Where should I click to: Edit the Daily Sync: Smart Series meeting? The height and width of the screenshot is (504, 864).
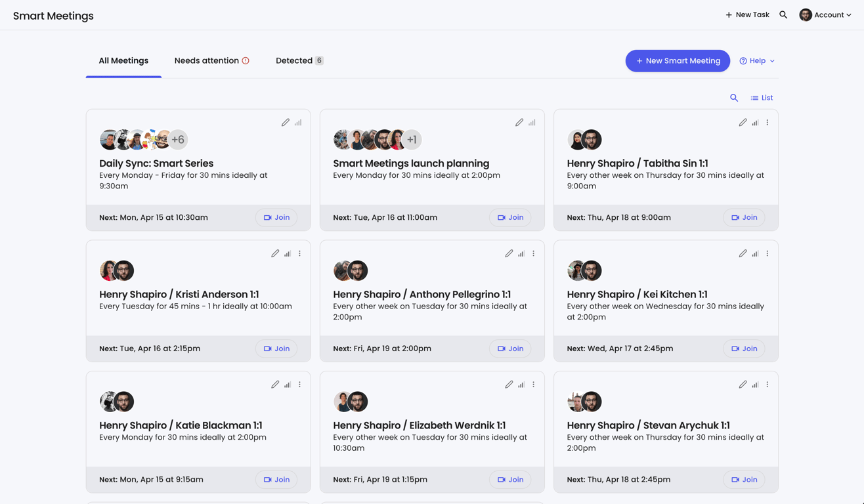286,122
